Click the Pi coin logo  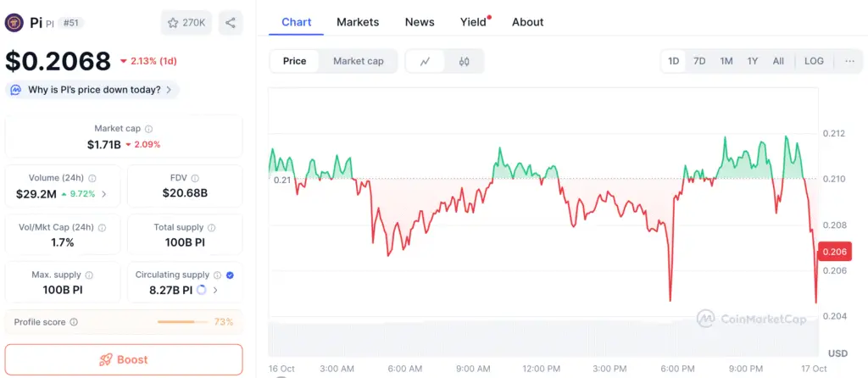tap(14, 23)
